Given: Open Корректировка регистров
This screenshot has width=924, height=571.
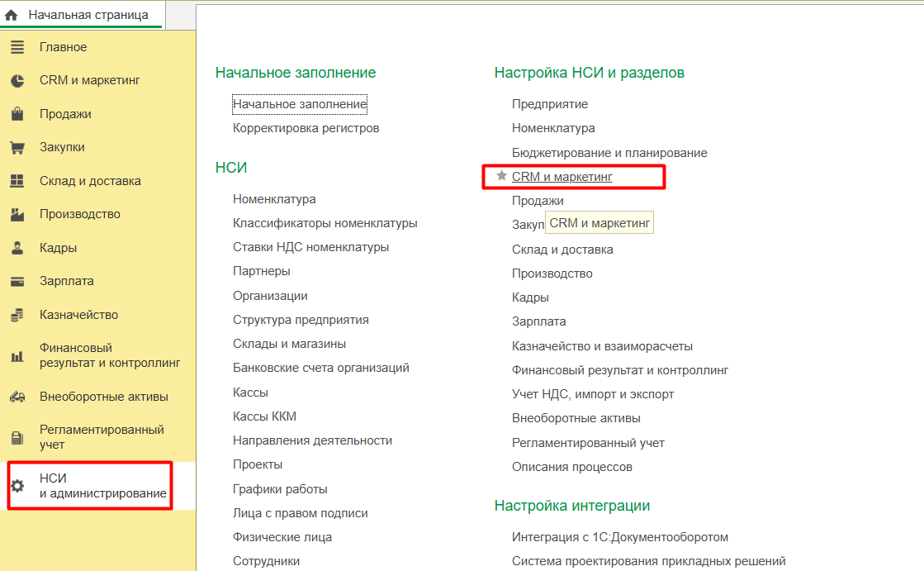Looking at the screenshot, I should 306,128.
